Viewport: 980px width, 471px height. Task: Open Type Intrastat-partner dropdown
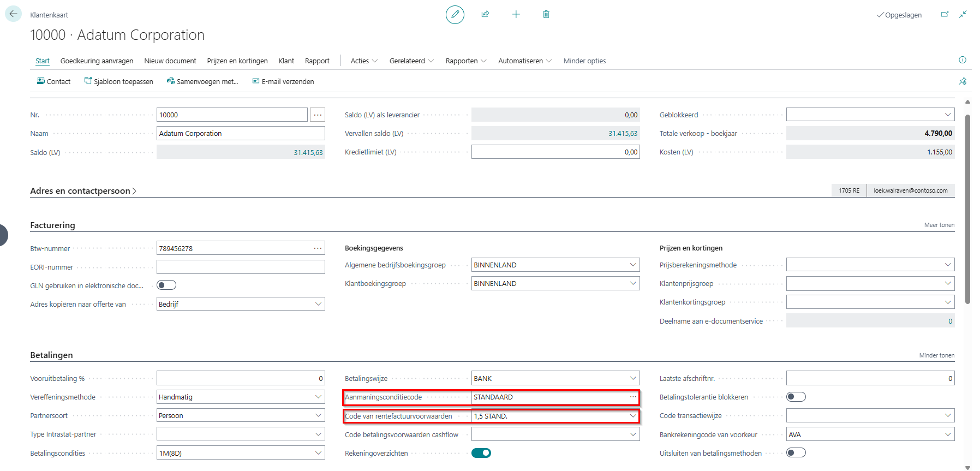318,434
